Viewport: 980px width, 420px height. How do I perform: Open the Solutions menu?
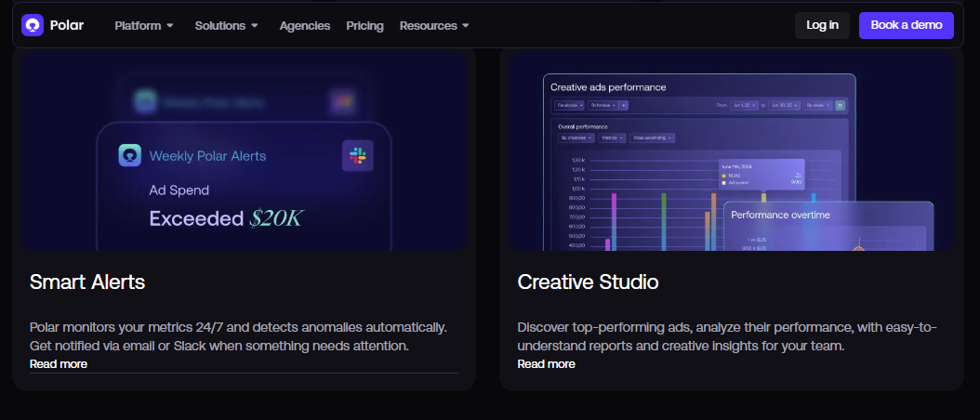[220, 26]
